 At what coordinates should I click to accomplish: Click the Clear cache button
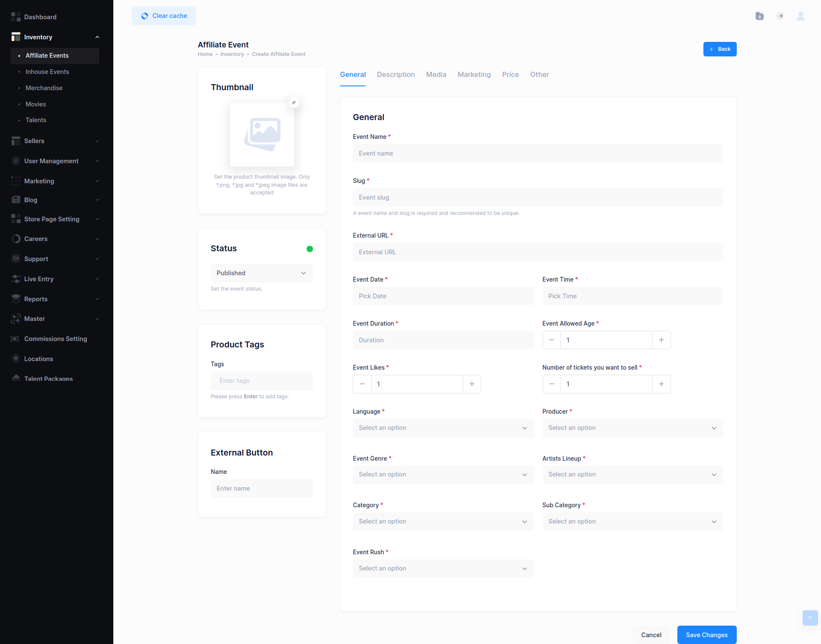click(164, 16)
